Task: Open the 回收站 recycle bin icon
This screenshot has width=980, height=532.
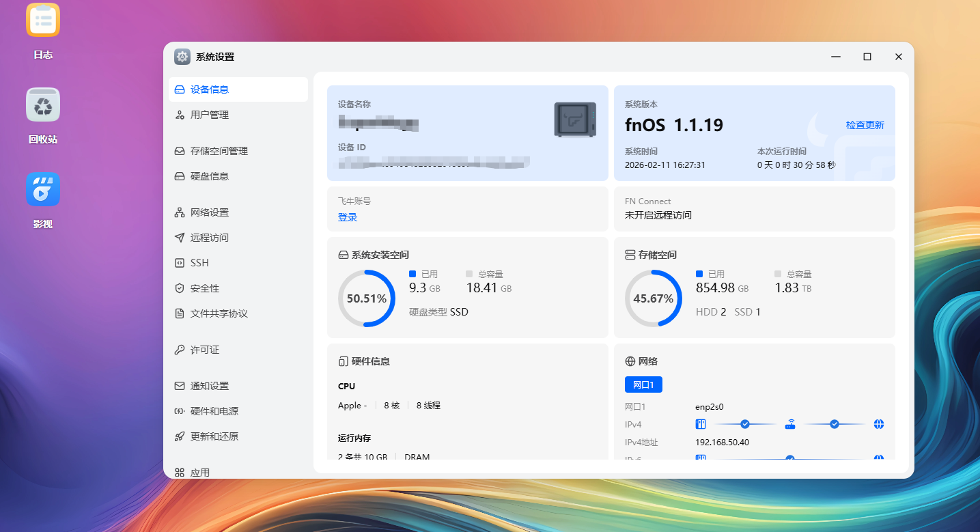Action: click(43, 105)
